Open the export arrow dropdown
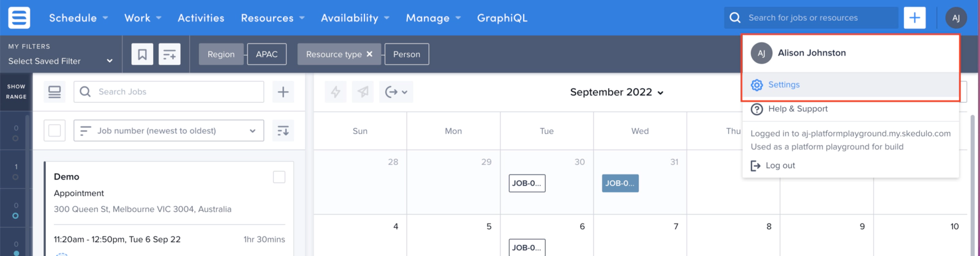This screenshot has height=256, width=980. (396, 92)
